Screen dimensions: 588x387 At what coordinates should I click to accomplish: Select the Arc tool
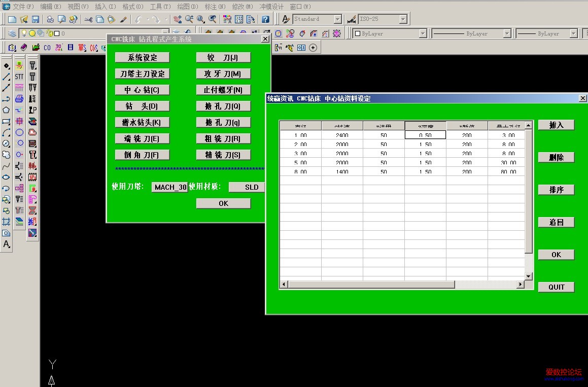tap(6, 132)
